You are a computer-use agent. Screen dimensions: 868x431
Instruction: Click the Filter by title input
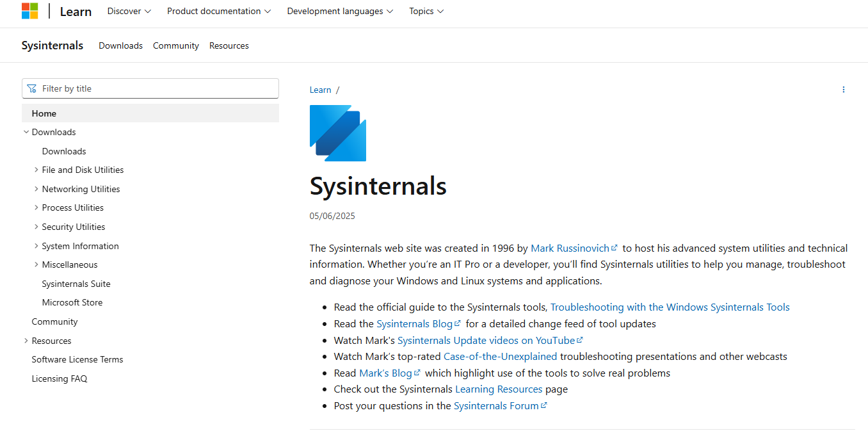150,88
